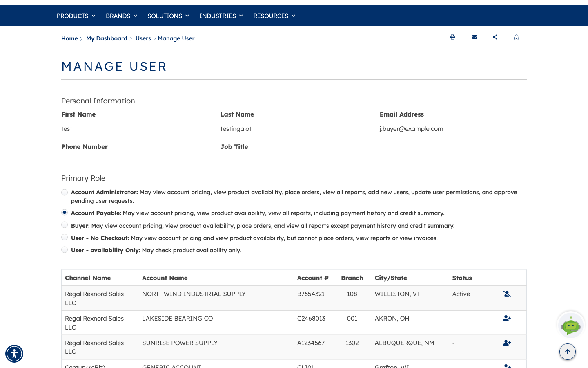The height and width of the screenshot is (368, 588).
Task: Click the Account Name column header
Action: tap(165, 278)
